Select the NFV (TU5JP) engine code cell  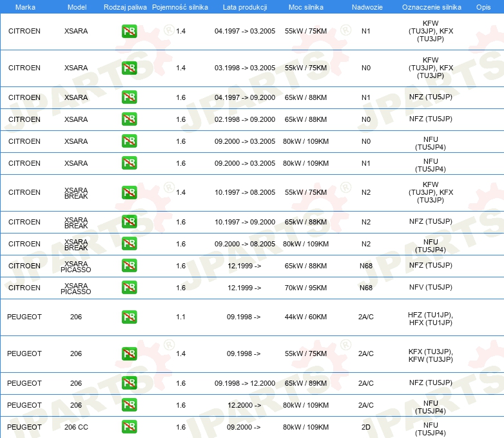[430, 288]
